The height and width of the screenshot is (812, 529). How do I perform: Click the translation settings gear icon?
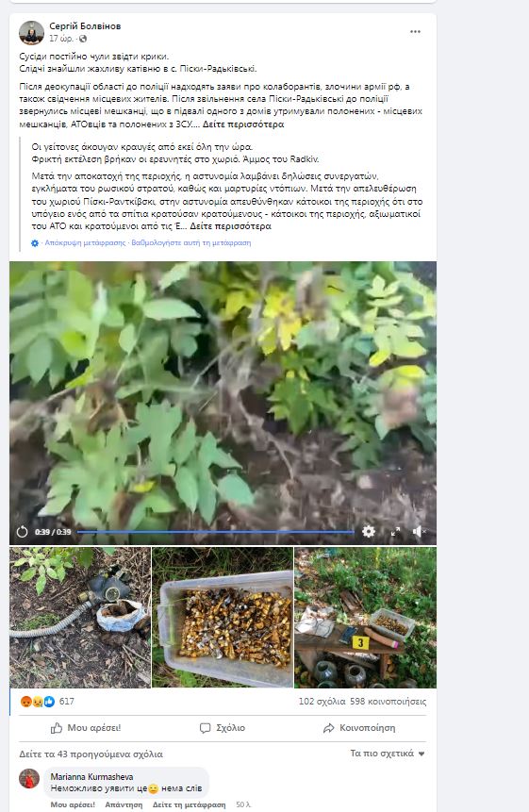35,243
